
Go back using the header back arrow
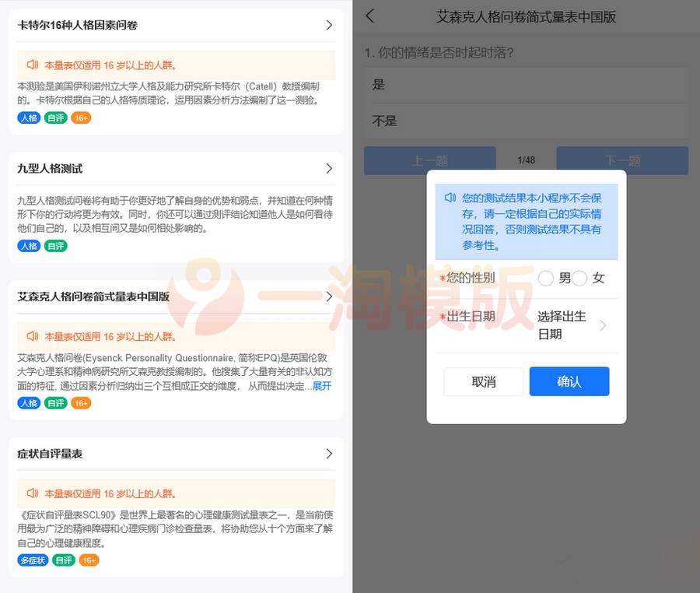click(369, 16)
